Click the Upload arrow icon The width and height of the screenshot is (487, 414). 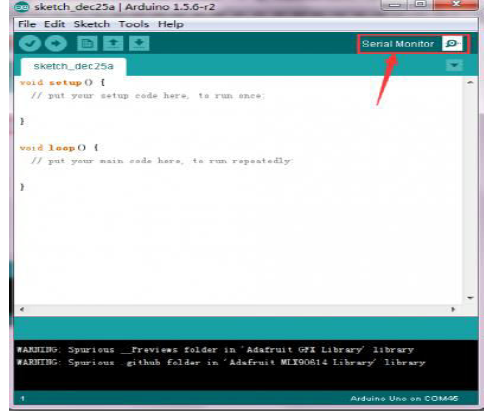56,43
